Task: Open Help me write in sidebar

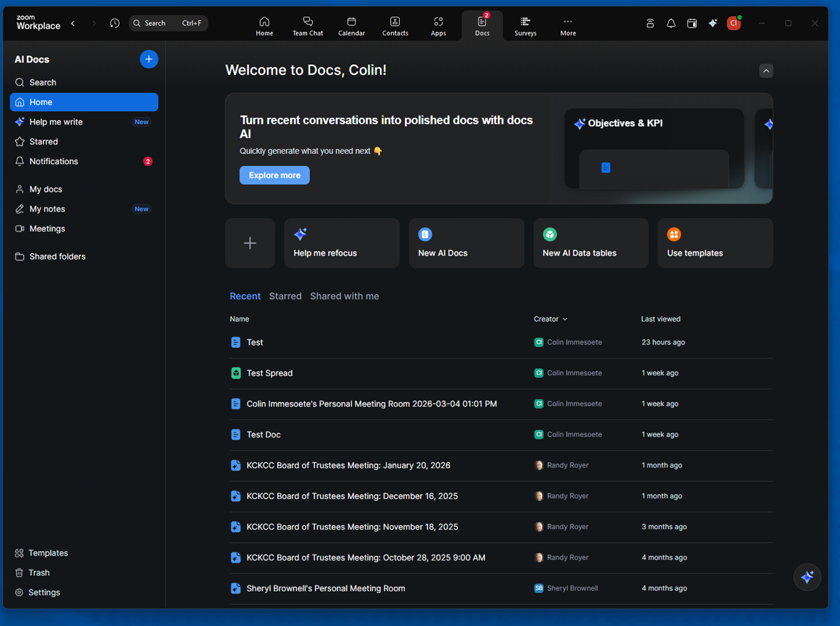Action: pyautogui.click(x=84, y=122)
